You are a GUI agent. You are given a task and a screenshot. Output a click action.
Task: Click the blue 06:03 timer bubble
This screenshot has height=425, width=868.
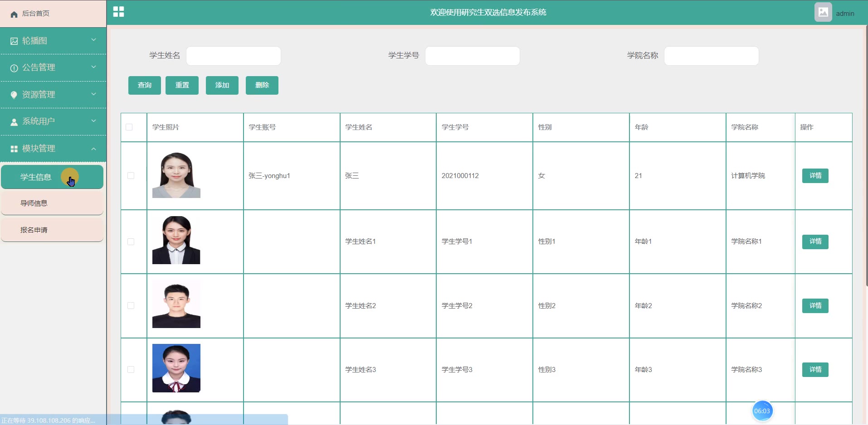point(762,411)
